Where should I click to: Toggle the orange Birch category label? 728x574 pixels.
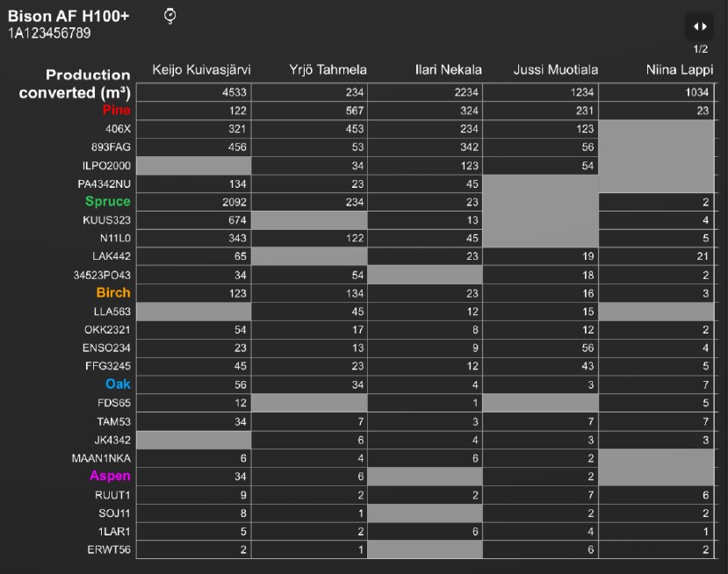(x=113, y=293)
